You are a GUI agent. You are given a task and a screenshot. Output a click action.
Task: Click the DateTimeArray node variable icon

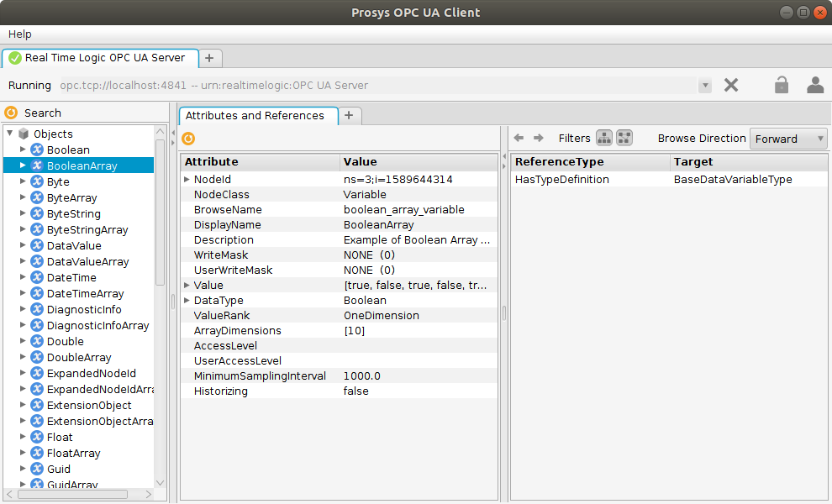click(x=37, y=293)
